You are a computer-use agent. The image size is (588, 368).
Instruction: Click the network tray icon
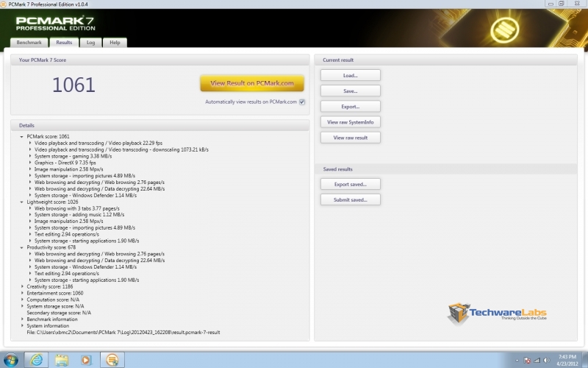537,361
